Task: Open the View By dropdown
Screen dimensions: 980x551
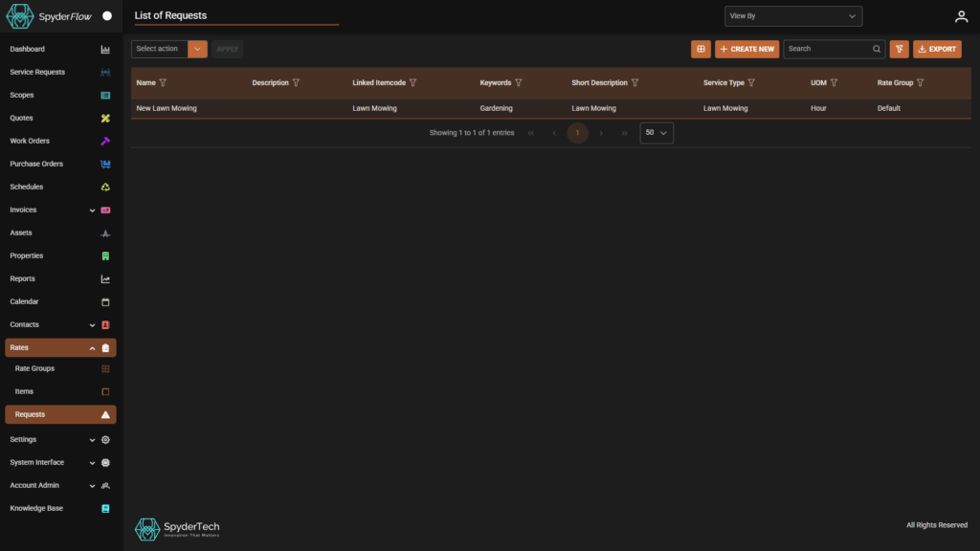Action: [793, 16]
